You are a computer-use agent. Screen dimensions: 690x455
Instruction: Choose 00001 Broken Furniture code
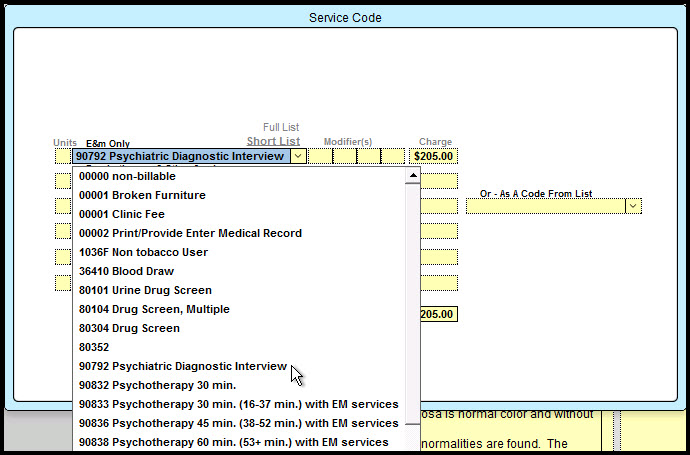142,195
